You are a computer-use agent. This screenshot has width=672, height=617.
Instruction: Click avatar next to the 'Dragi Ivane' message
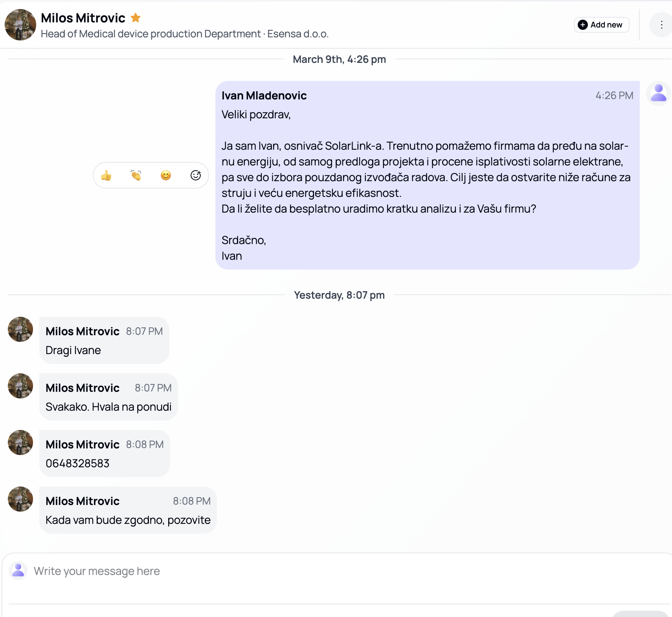point(20,329)
